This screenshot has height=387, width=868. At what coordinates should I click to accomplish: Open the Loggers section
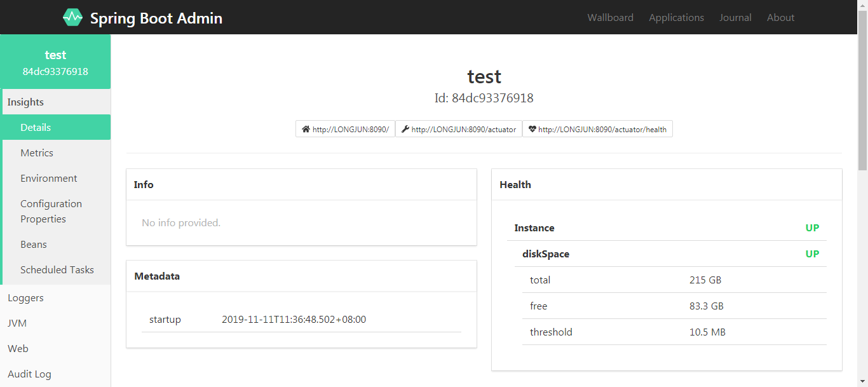[25, 297]
